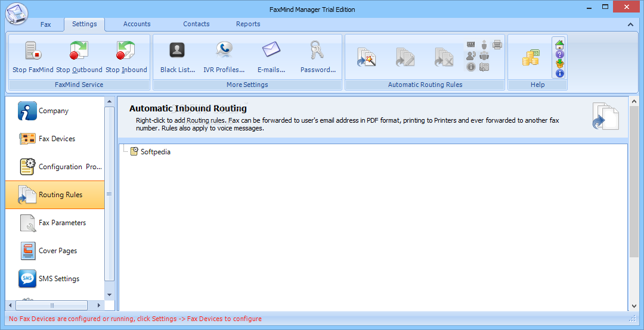Maximize the FaxMind Manager window
The image size is (644, 330).
coord(605,7)
